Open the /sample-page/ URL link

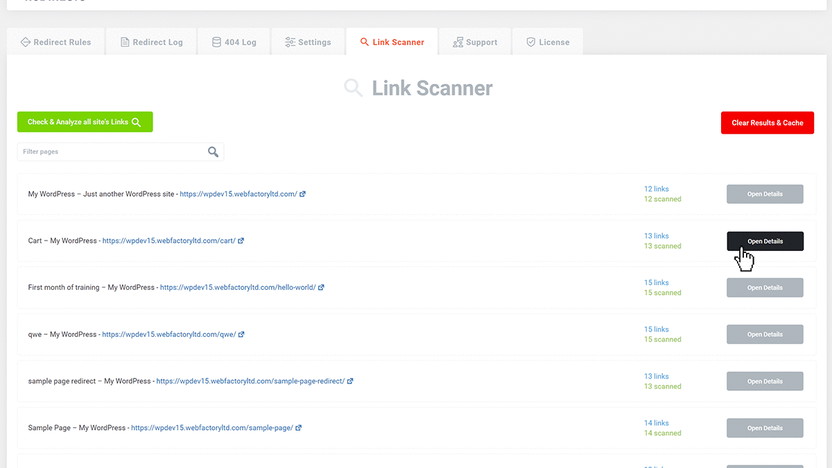[212, 428]
